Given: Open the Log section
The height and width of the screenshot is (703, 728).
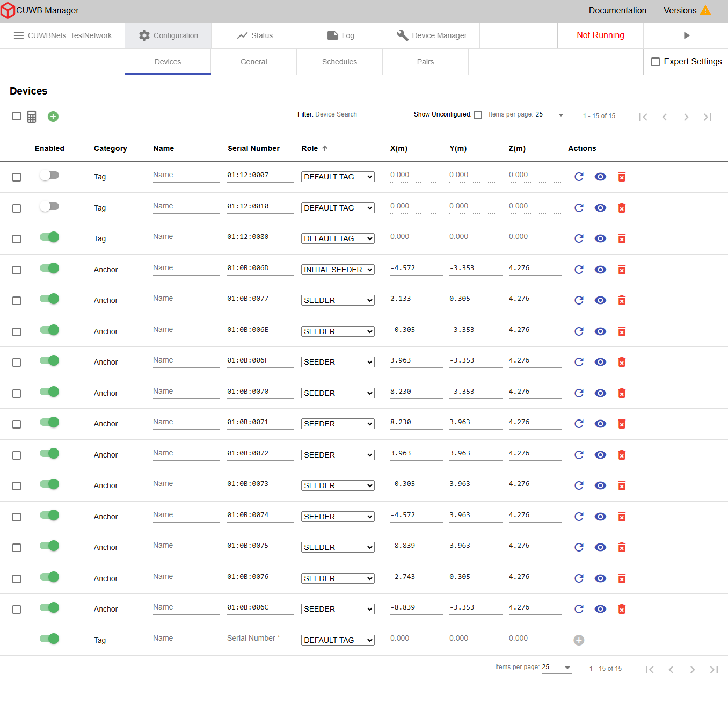Looking at the screenshot, I should [339, 35].
